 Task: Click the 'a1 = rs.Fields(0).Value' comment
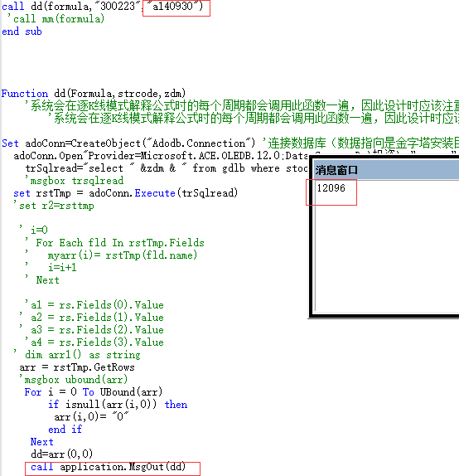pos(94,305)
